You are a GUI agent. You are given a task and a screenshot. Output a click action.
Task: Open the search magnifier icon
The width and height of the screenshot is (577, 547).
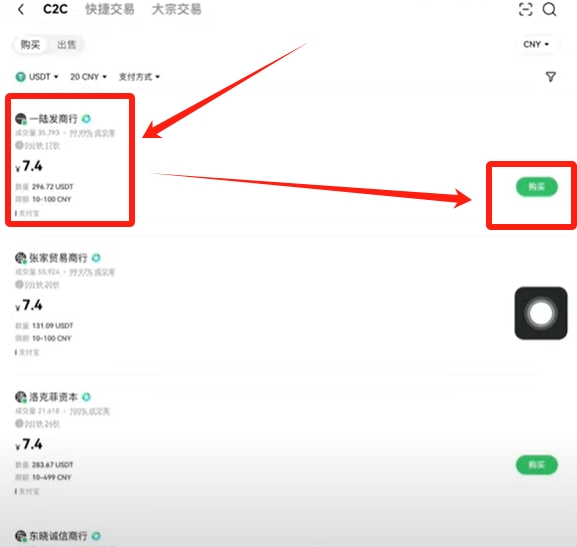(549, 10)
